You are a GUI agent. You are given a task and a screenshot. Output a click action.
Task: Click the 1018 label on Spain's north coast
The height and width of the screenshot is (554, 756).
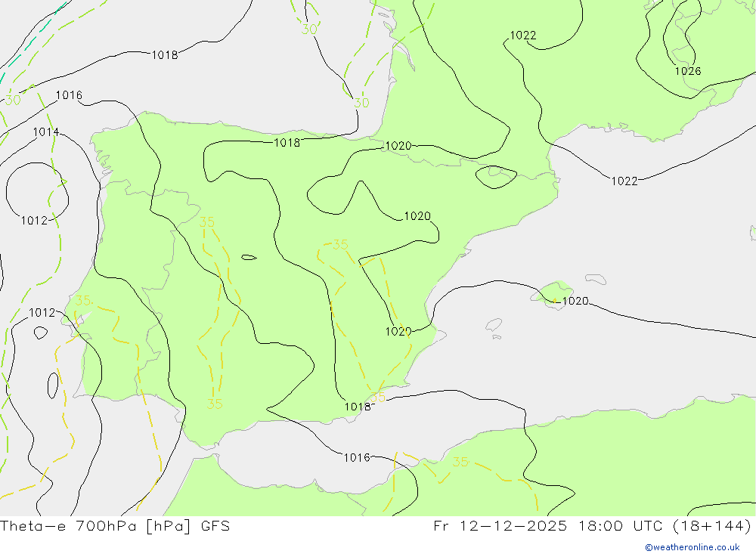click(287, 143)
